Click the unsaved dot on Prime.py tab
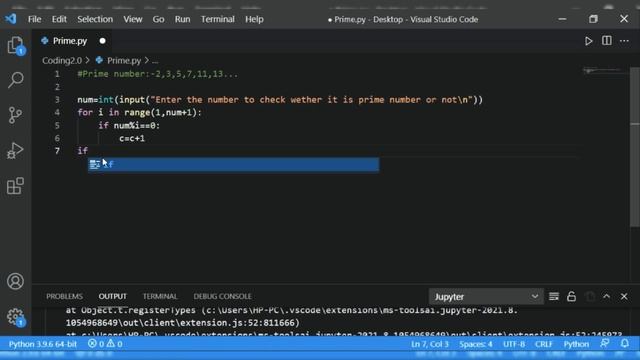Screen dimensions: 640x360 point(102,41)
